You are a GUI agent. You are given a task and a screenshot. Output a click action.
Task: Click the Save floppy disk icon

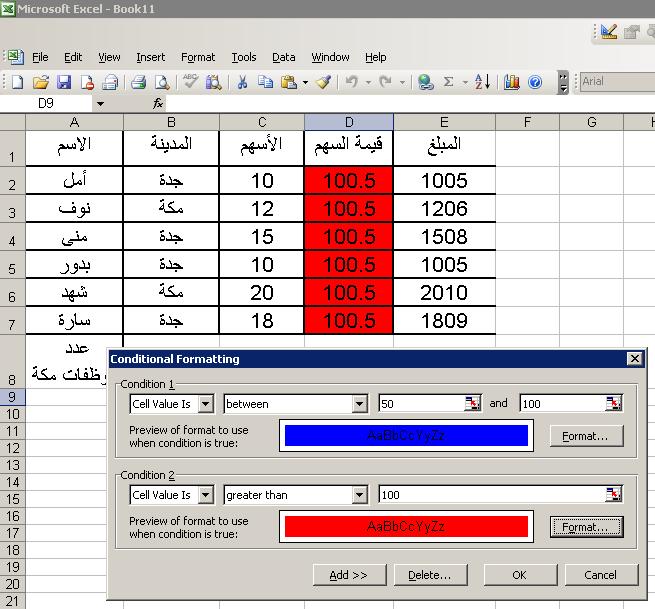pyautogui.click(x=64, y=82)
